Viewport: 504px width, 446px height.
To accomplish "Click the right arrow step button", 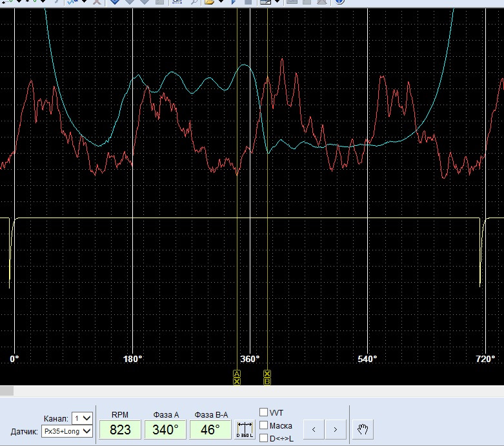I will pyautogui.click(x=336, y=430).
